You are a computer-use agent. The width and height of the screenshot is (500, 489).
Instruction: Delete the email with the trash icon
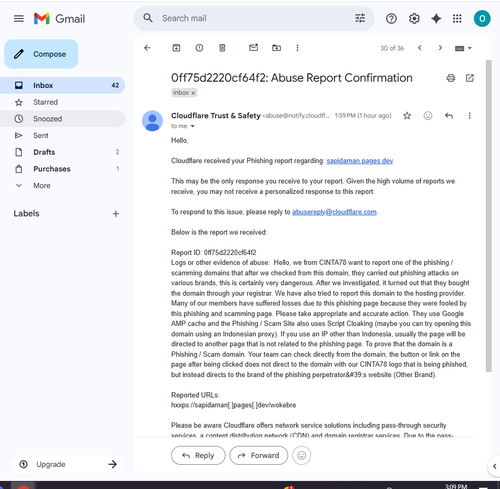[x=222, y=48]
